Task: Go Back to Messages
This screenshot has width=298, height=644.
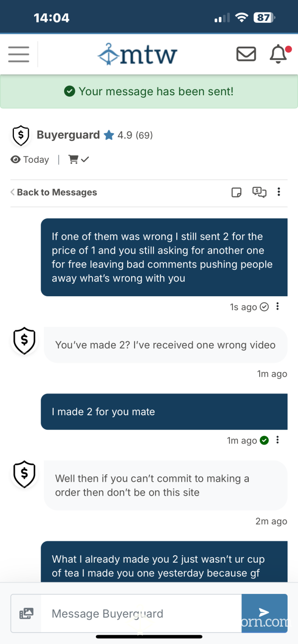Action: point(54,193)
